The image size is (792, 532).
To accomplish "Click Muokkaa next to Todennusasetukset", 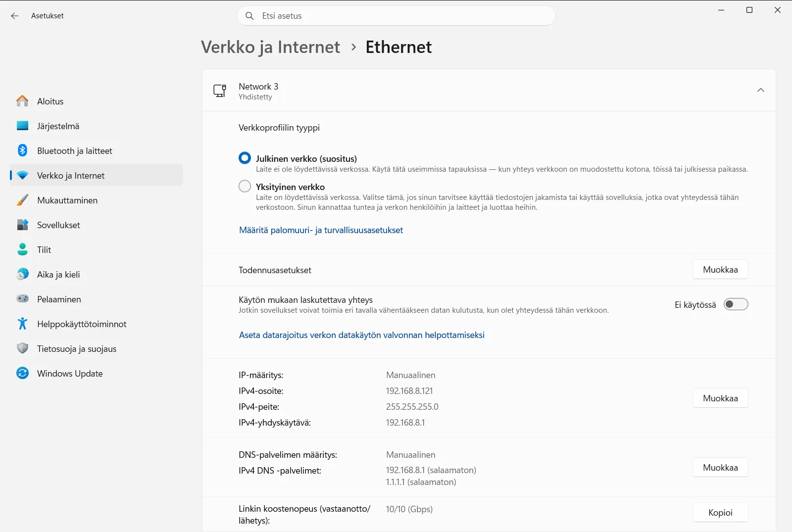I will coord(720,270).
